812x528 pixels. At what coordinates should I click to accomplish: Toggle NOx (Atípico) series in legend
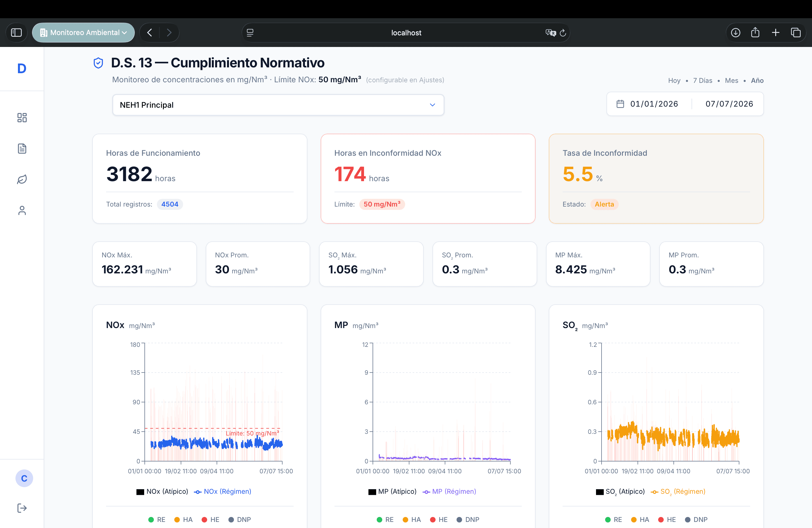[x=162, y=492]
